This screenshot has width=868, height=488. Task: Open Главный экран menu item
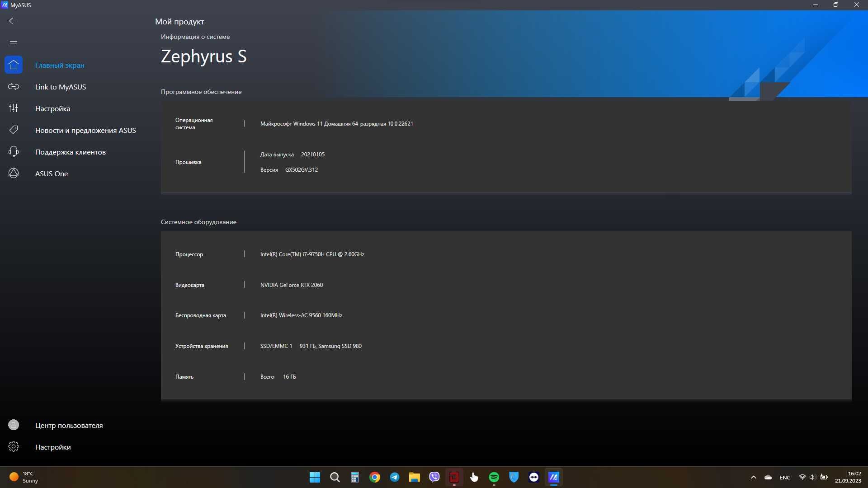[x=60, y=65]
